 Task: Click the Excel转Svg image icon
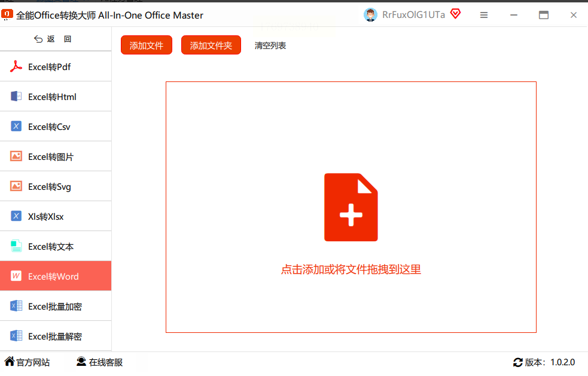coord(16,186)
